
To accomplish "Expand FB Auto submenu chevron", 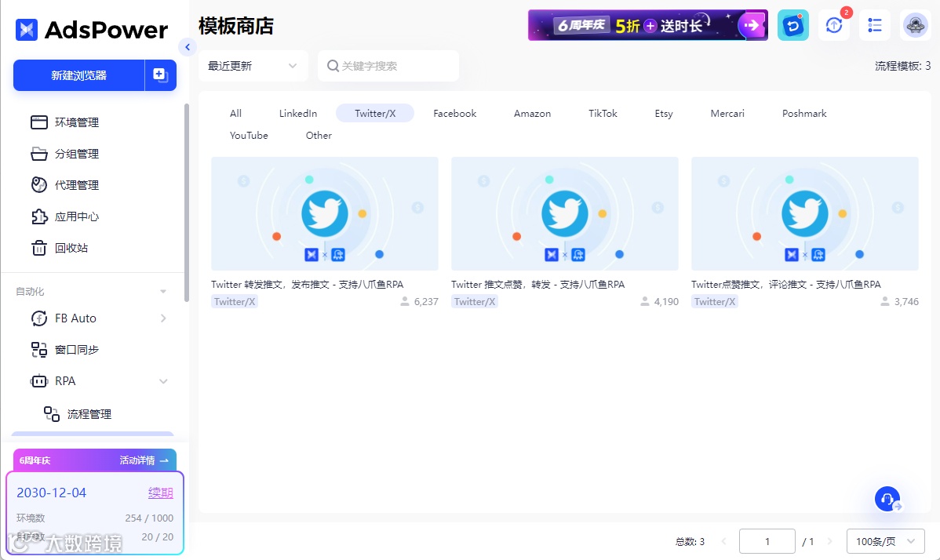I will 163,318.
